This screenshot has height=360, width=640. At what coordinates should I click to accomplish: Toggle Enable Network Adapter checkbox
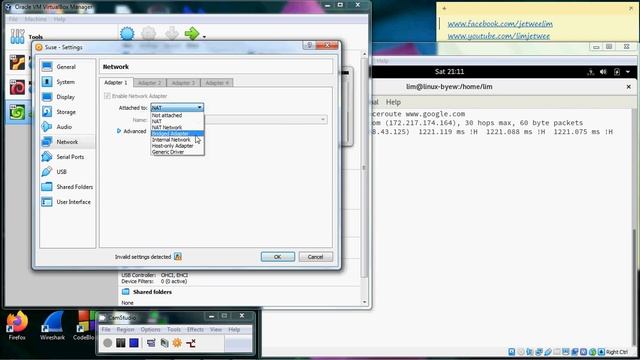[x=107, y=96]
